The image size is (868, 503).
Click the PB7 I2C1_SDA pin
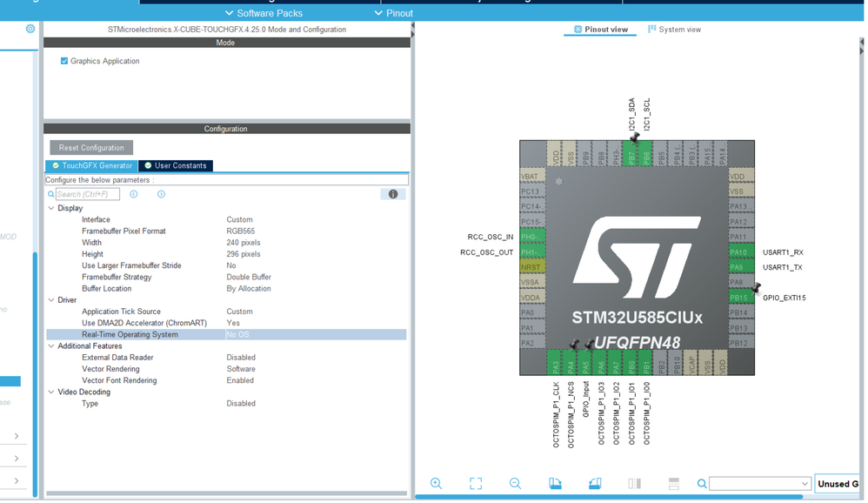tap(631, 153)
